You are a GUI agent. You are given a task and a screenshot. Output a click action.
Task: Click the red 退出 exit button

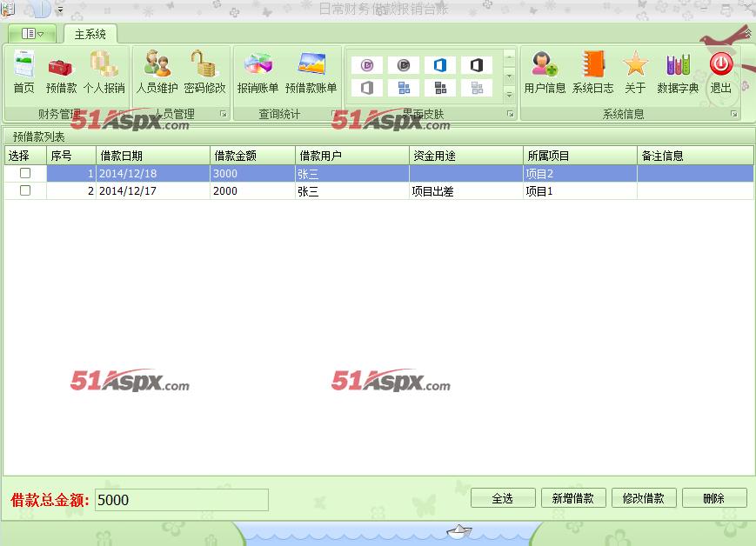(x=721, y=72)
